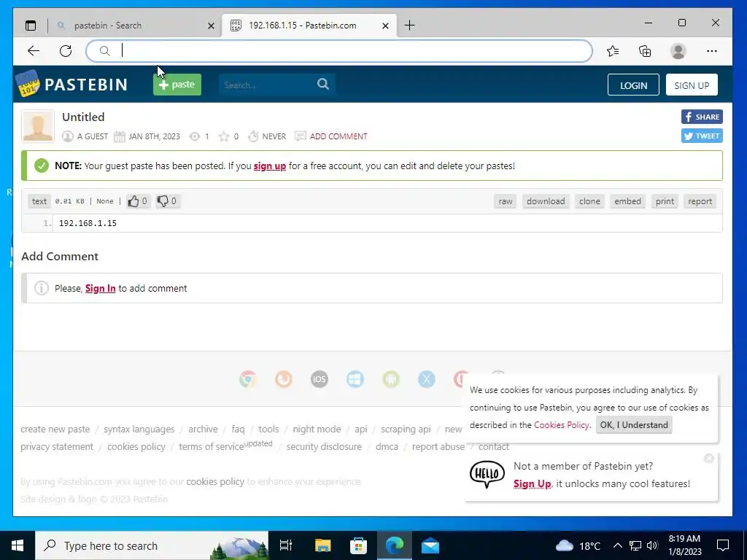Close the 192.168.1.15 Pastebin.com tab

385,26
